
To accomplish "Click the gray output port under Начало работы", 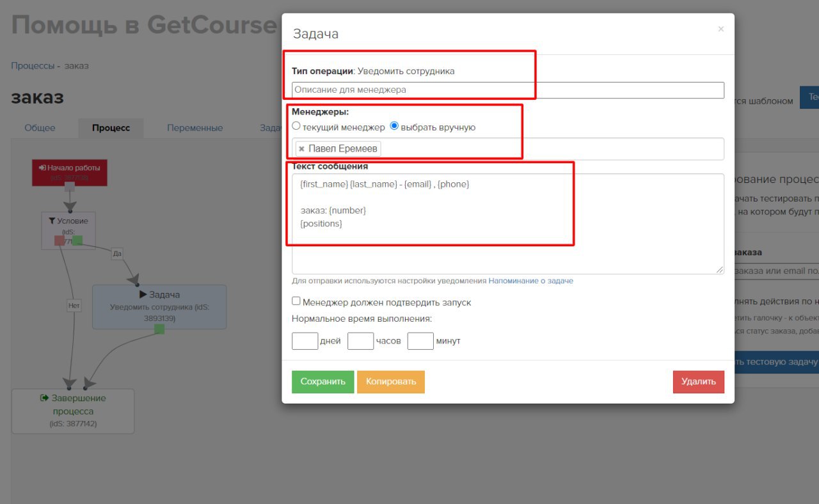I will (x=70, y=187).
